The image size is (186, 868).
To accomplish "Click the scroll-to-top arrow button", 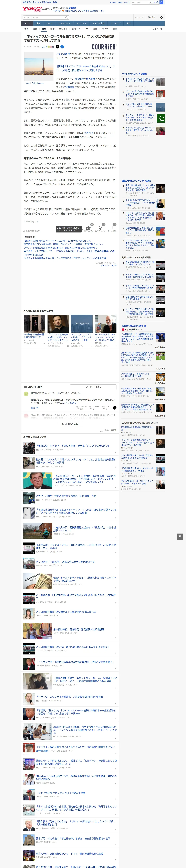I will [180, 537].
